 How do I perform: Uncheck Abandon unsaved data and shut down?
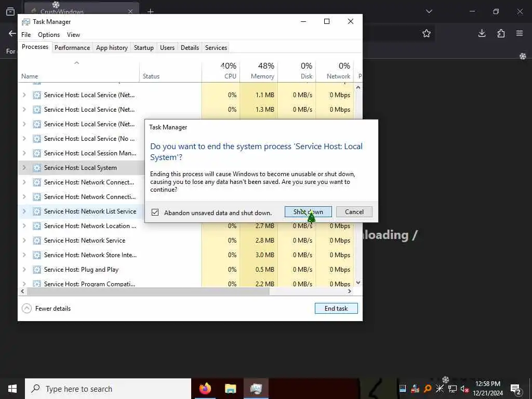pos(155,212)
